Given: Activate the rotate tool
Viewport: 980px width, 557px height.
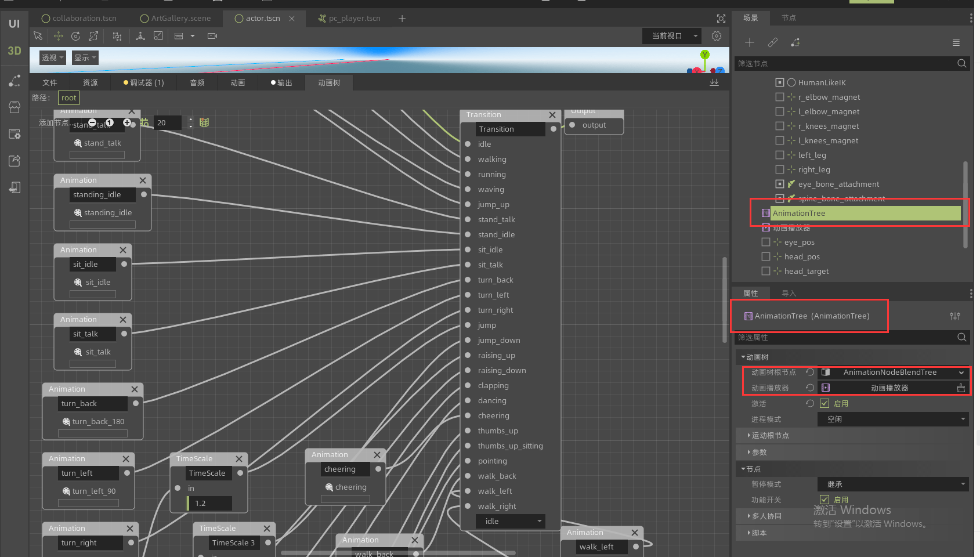Looking at the screenshot, I should pos(75,36).
